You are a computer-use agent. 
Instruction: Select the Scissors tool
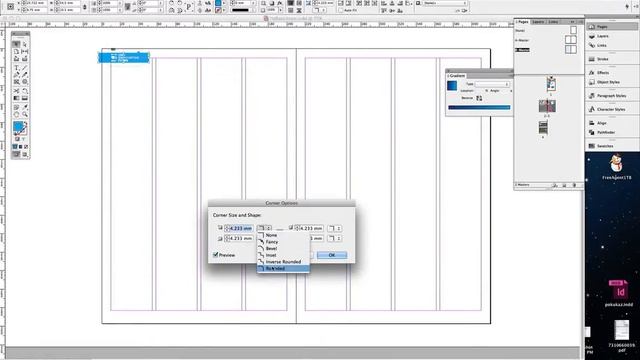tap(16, 91)
